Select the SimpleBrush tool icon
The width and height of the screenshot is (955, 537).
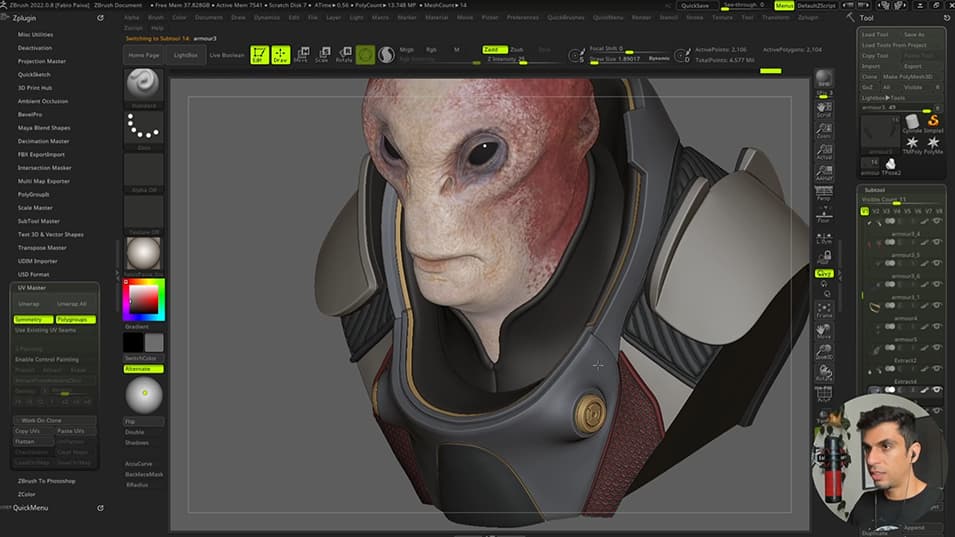(932, 122)
